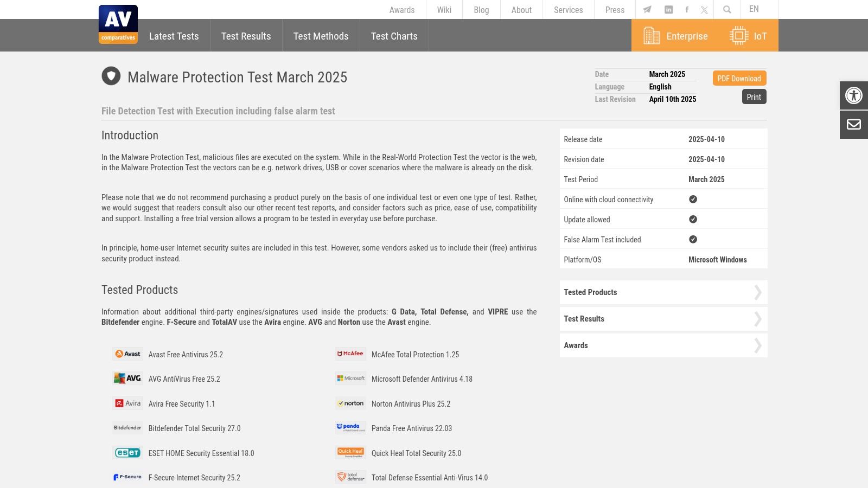
Task: Select Total Defense Essential Anti-Virus 14.0
Action: click(x=430, y=478)
